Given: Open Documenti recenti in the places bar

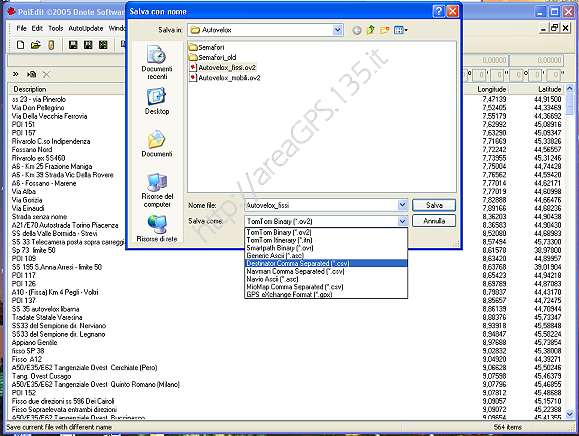Looking at the screenshot, I should 157,62.
